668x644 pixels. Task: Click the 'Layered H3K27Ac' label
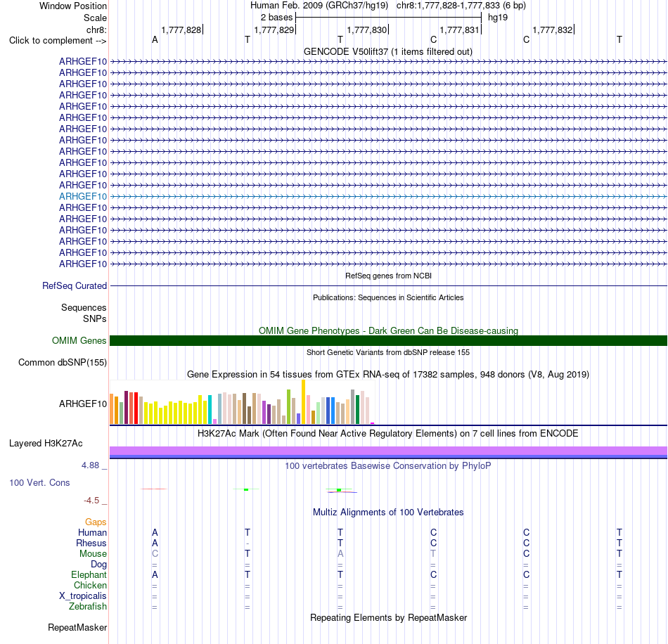point(46,444)
